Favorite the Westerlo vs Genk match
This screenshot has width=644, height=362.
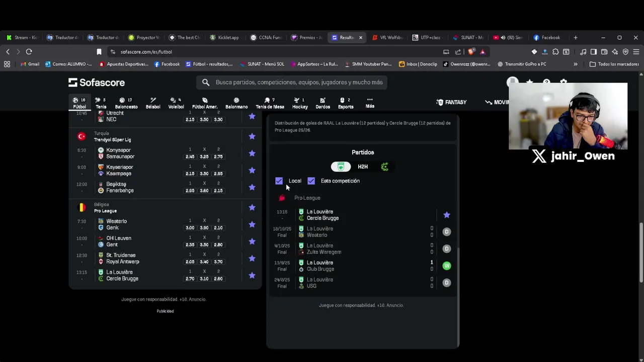click(252, 224)
